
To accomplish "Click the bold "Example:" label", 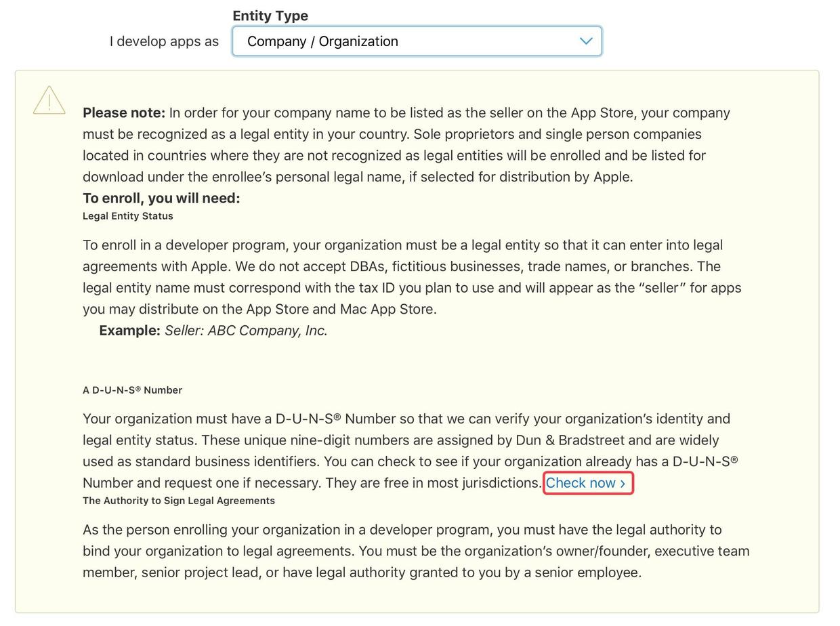I will pos(129,331).
